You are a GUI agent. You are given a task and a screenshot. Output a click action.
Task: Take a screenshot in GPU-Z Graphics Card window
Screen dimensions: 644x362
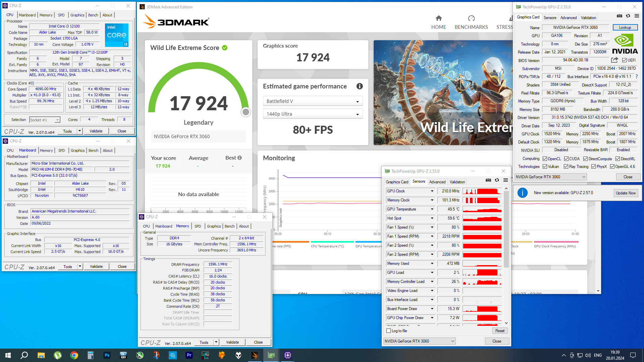point(620,16)
